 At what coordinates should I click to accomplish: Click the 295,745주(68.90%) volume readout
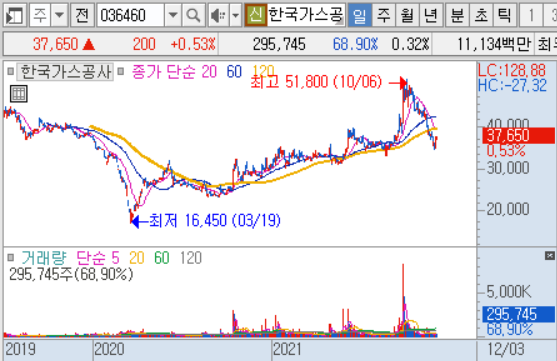point(71,274)
